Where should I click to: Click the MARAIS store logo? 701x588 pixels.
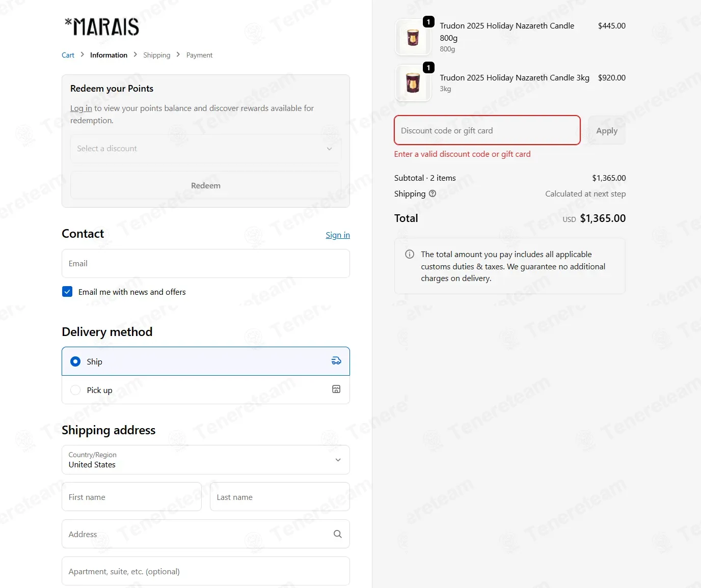[x=102, y=27]
